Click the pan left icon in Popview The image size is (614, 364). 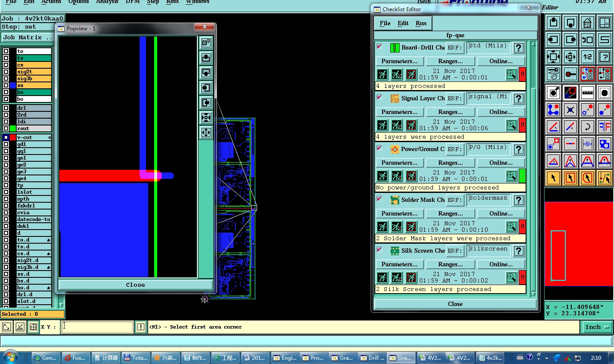tap(206, 88)
